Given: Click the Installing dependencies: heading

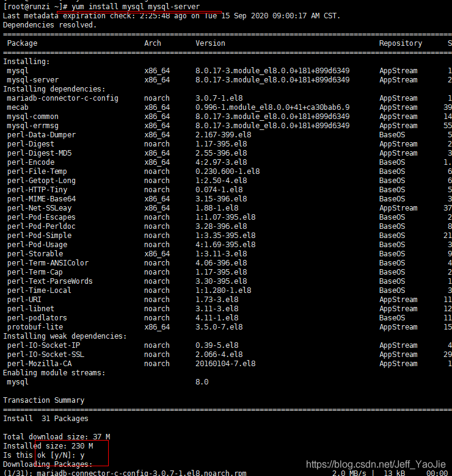Looking at the screenshot, I should [x=54, y=89].
